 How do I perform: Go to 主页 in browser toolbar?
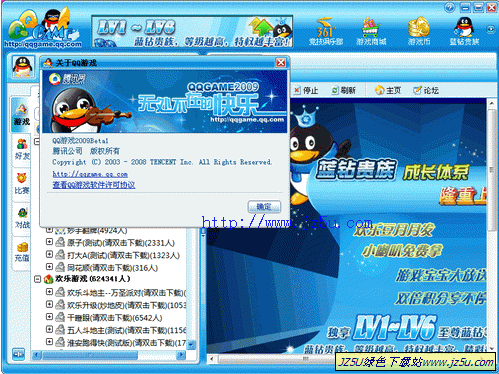[x=388, y=90]
